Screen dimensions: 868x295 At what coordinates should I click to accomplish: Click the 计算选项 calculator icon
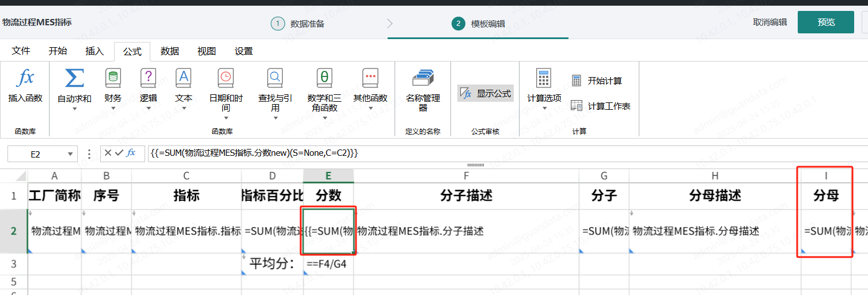pyautogui.click(x=544, y=78)
